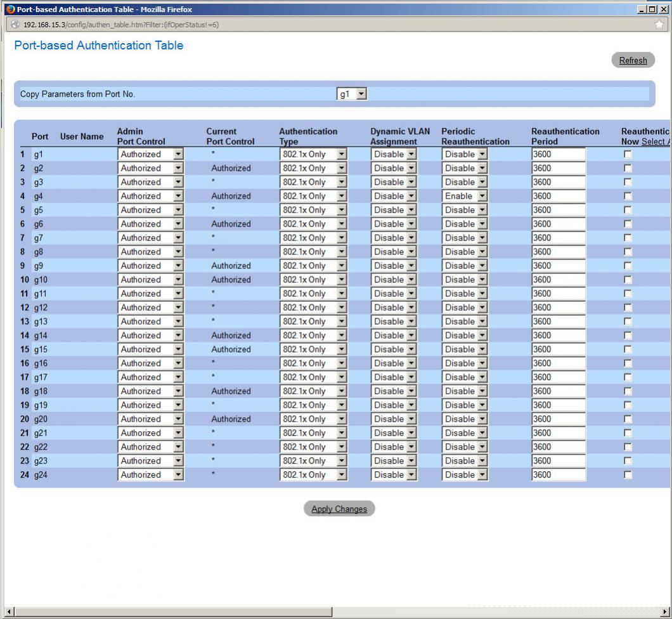Click the Select All link in header
This screenshot has height=619, width=672.
pyautogui.click(x=656, y=141)
